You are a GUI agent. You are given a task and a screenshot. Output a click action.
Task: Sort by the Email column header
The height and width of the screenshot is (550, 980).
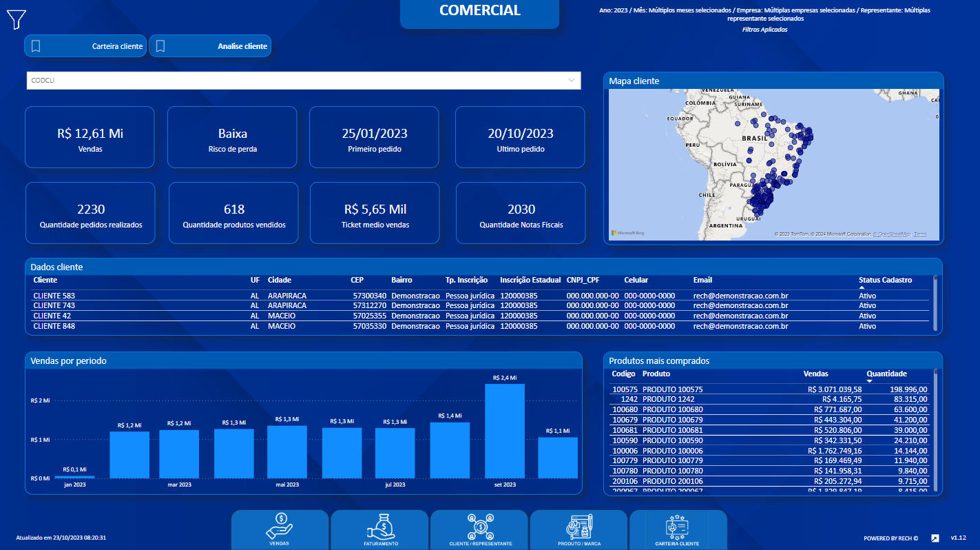pos(702,280)
